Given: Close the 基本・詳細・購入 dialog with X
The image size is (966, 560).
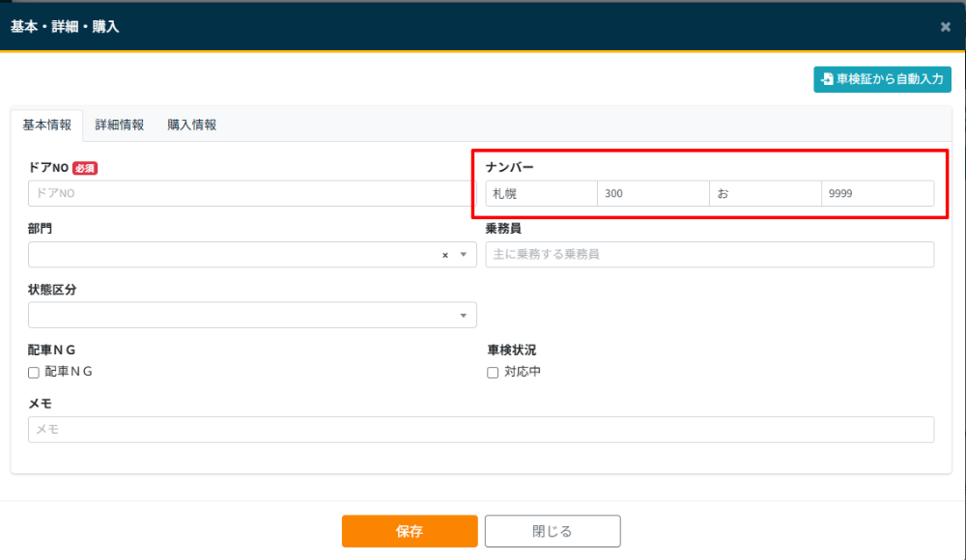Looking at the screenshot, I should (x=945, y=26).
